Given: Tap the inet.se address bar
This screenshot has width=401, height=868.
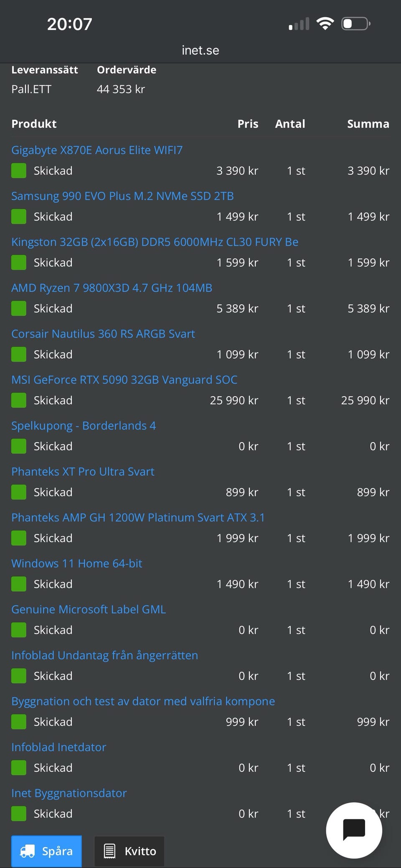Looking at the screenshot, I should tap(200, 51).
